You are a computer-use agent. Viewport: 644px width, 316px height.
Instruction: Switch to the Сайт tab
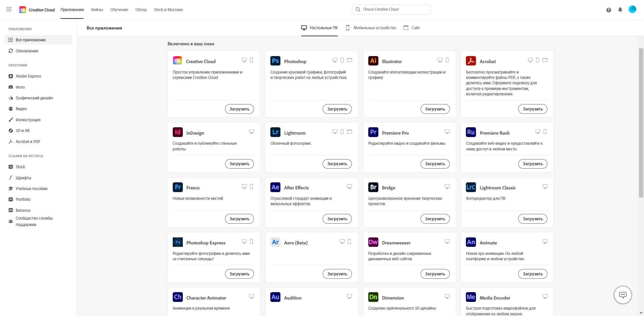pyautogui.click(x=412, y=28)
